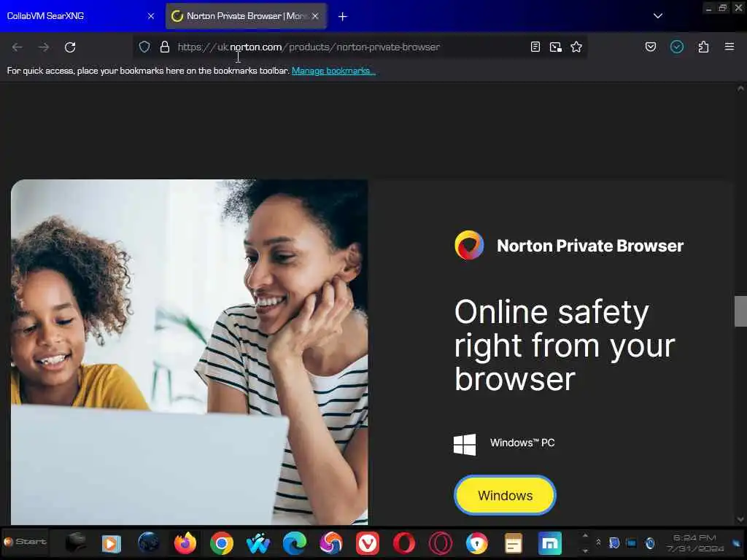Open the Manage bookmarks link
Screen dimensions: 747x560
(333, 71)
